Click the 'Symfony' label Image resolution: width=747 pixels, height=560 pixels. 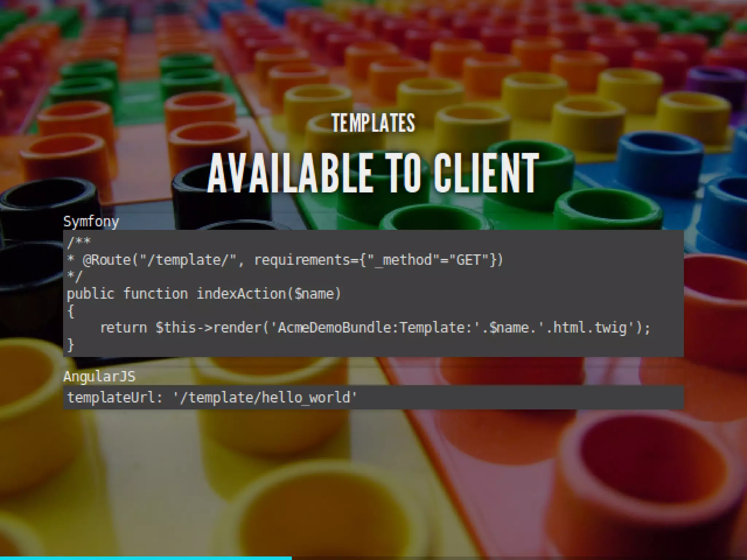pos(91,222)
